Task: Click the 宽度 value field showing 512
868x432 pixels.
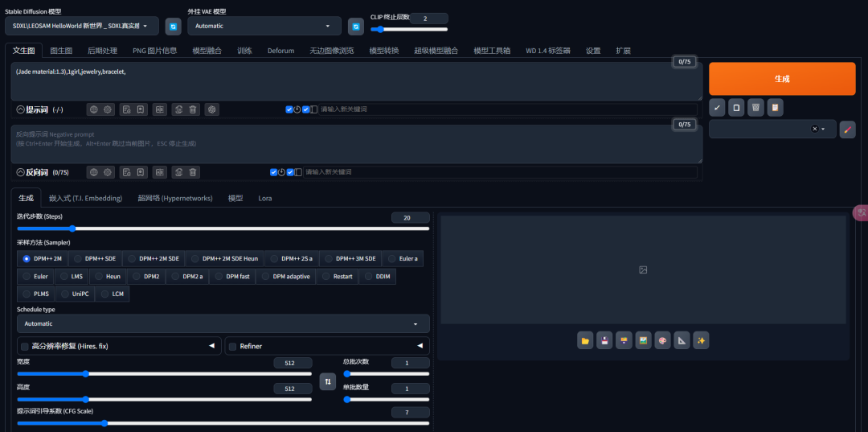Action: [293, 364]
